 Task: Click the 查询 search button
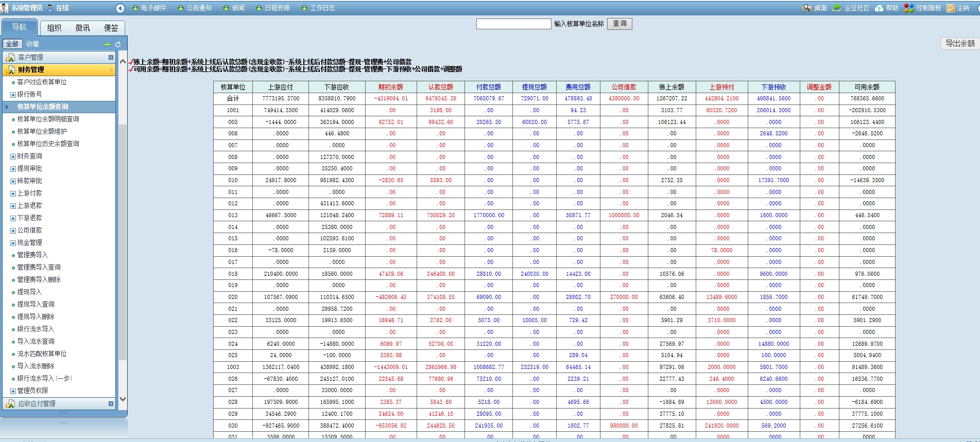click(x=620, y=24)
